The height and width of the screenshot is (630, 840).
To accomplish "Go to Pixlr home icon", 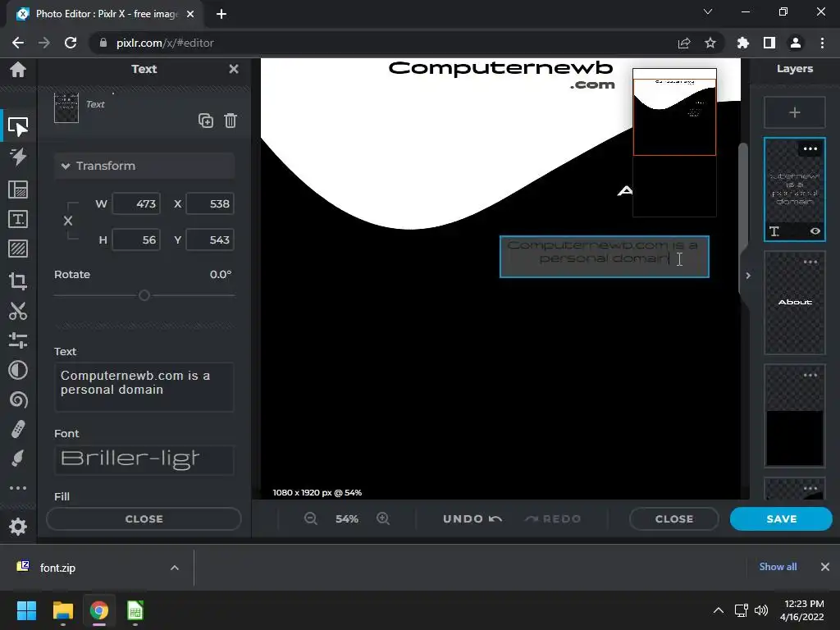I will click(18, 69).
